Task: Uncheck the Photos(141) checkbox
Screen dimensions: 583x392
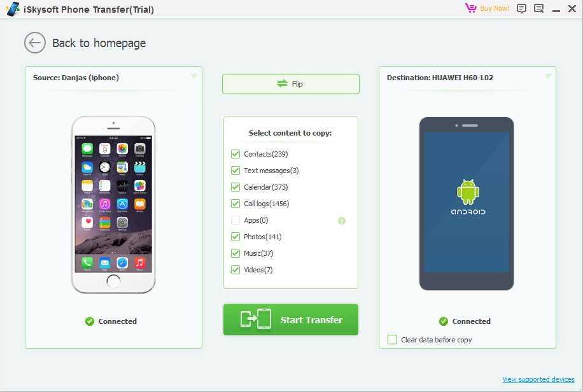Action: (235, 237)
